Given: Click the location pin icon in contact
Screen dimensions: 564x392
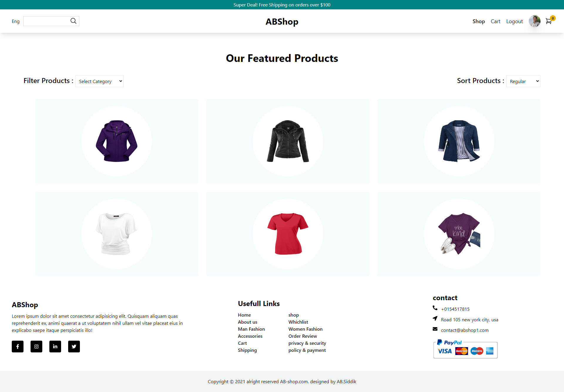Looking at the screenshot, I should [x=435, y=318].
